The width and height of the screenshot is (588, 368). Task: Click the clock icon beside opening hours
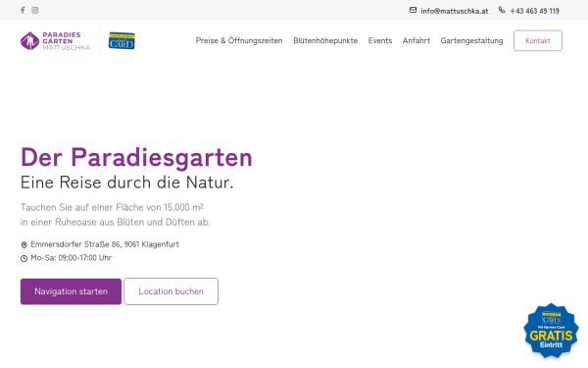pyautogui.click(x=24, y=258)
